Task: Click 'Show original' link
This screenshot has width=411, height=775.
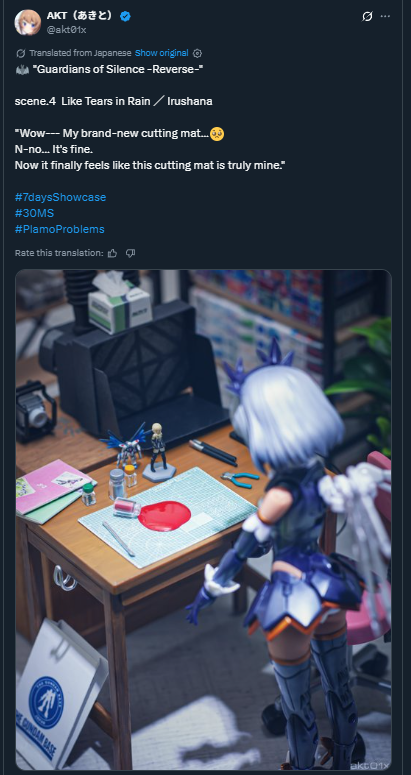Action: (162, 53)
